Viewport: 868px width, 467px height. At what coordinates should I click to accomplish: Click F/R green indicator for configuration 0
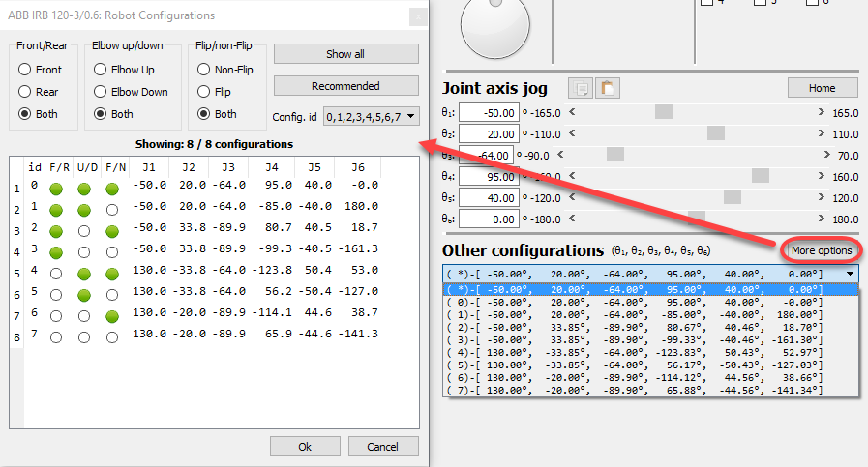(x=58, y=189)
